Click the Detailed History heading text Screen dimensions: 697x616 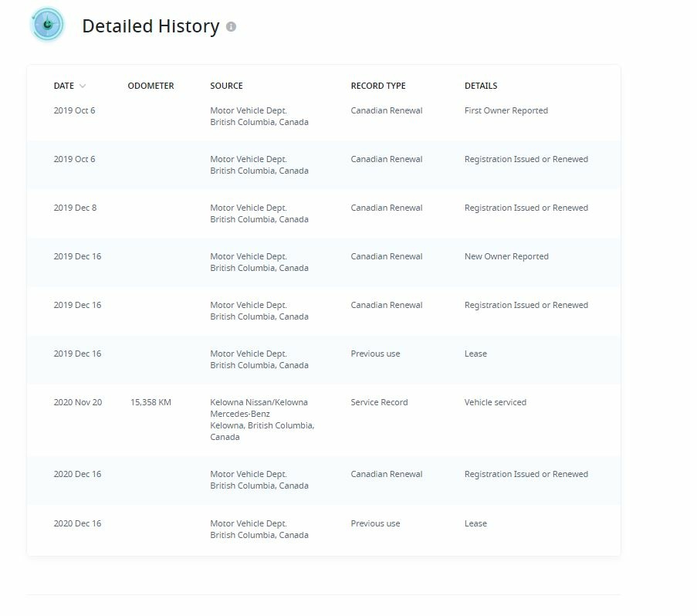(x=151, y=26)
